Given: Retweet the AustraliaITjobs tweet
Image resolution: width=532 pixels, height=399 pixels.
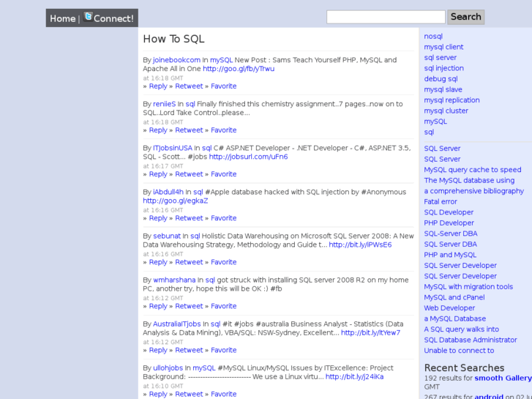Looking at the screenshot, I should pos(189,351).
